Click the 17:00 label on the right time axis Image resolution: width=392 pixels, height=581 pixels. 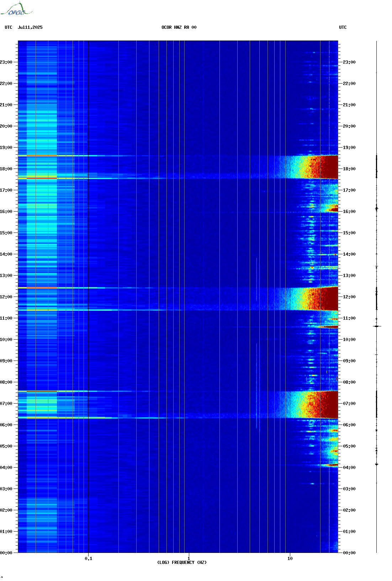[349, 190]
